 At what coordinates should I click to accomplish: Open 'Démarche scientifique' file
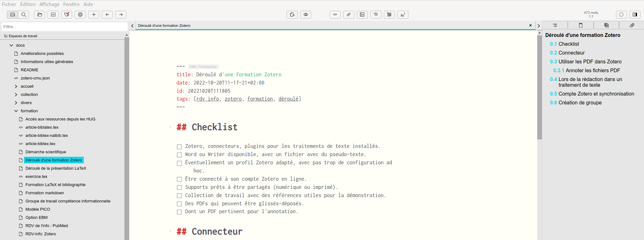point(46,152)
